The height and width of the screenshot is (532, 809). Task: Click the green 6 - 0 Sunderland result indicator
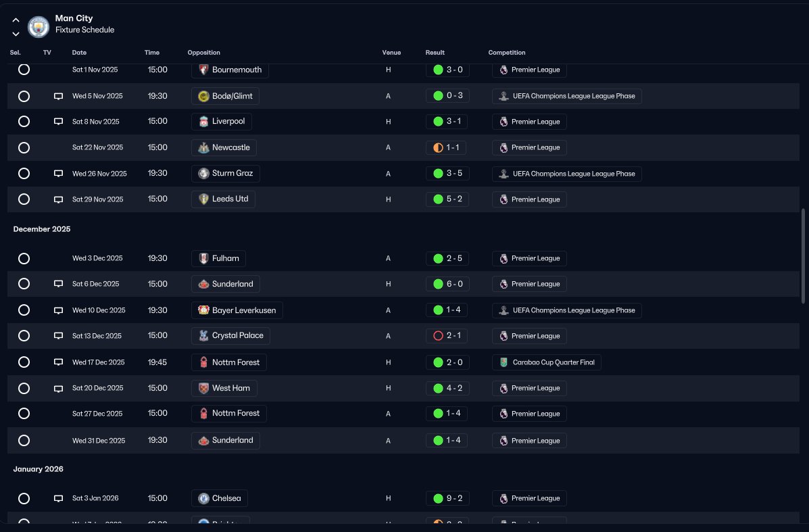point(438,284)
